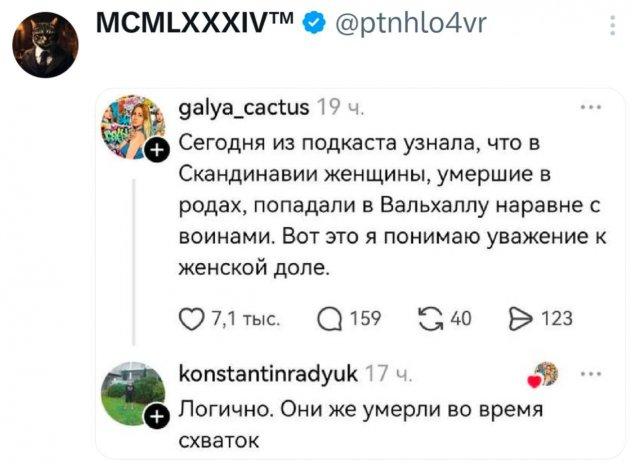640x468 pixels.
Task: Follow konstantinradyuk with the plus icon
Action: [157, 418]
